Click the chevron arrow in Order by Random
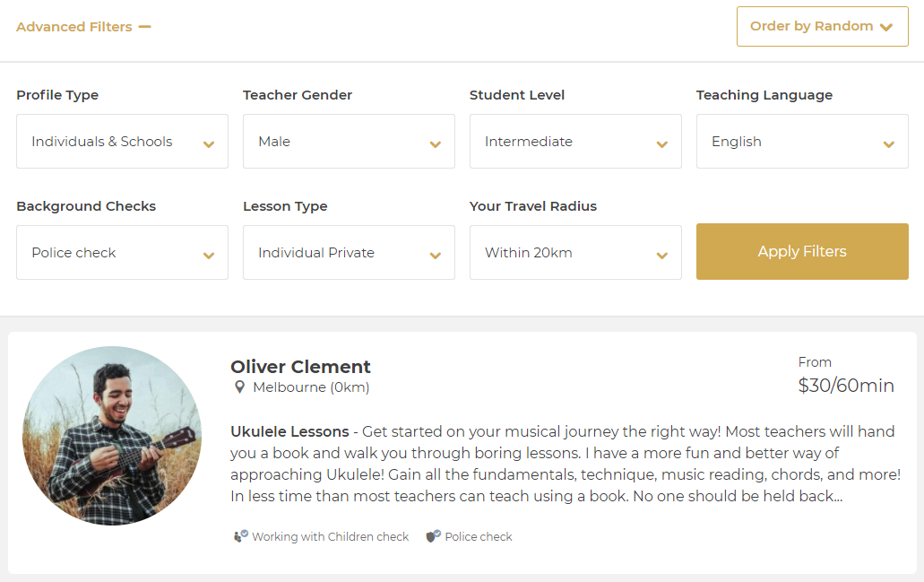 click(885, 27)
